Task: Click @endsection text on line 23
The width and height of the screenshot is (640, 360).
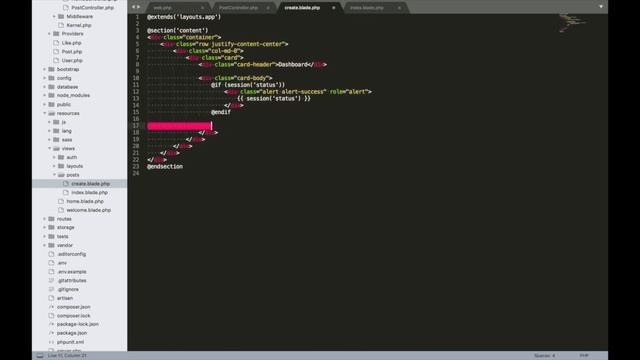Action: [x=165, y=167]
